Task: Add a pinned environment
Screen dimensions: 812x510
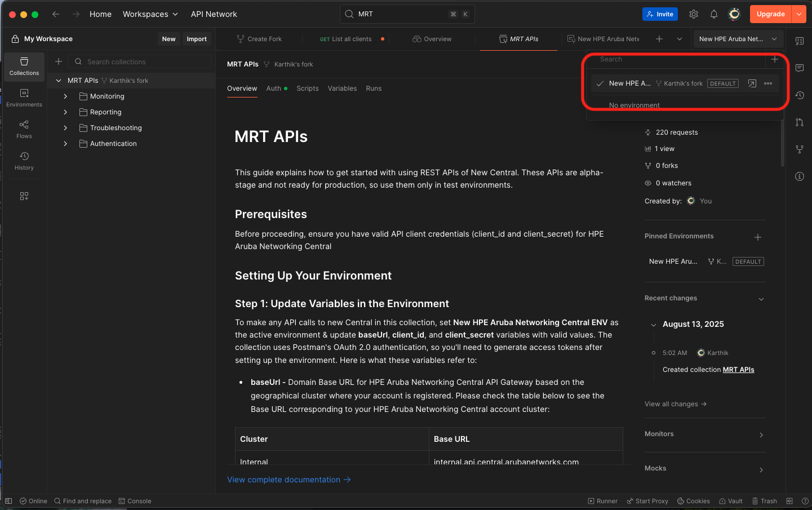Action: pos(758,237)
